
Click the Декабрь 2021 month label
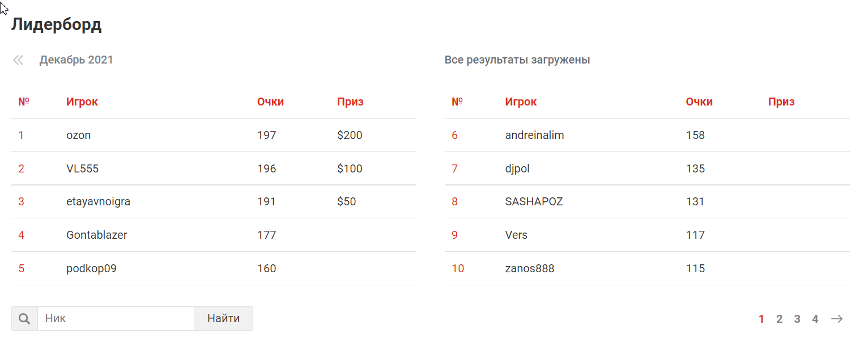pos(76,60)
